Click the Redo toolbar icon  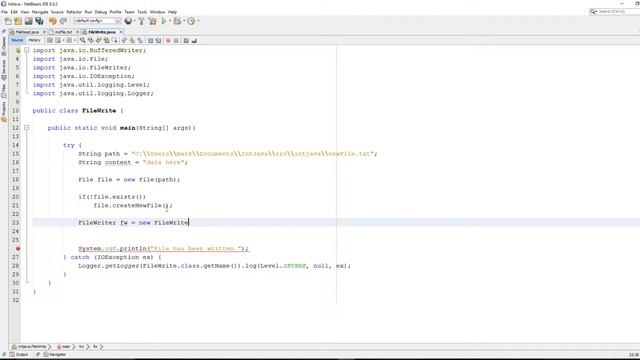pos(63,21)
